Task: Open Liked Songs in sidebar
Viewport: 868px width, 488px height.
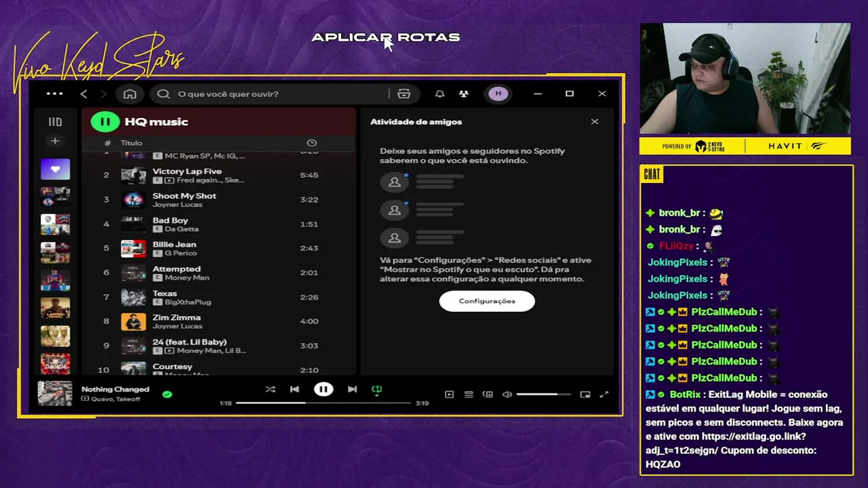Action: [55, 169]
